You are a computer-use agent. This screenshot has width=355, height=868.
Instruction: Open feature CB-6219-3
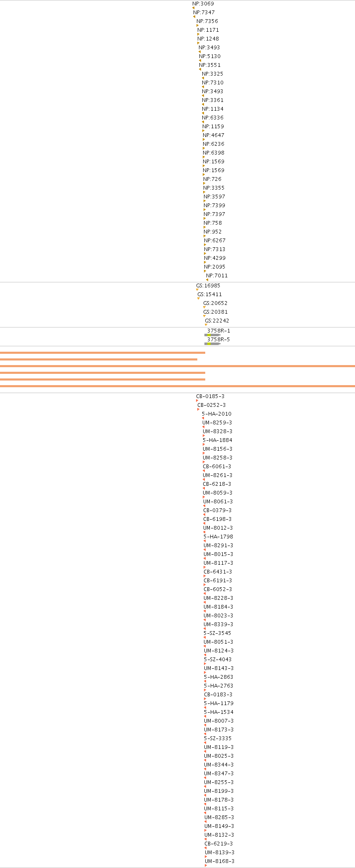pyautogui.click(x=219, y=844)
